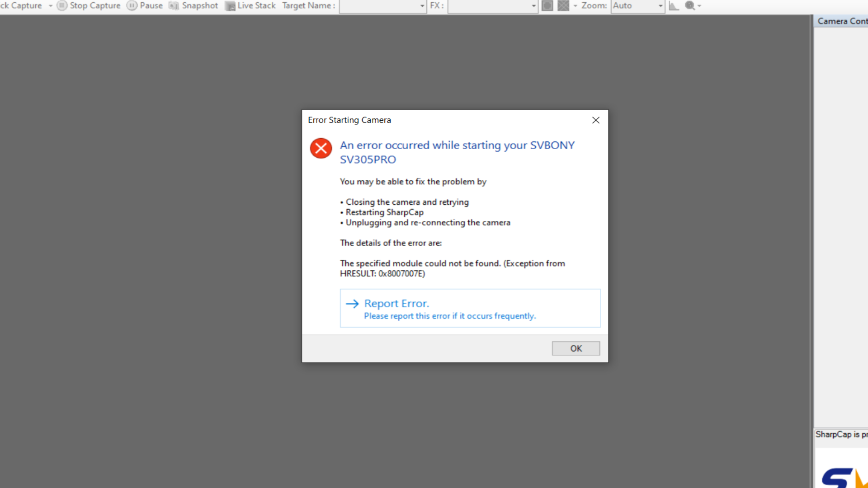Click the Quick Capture button label

coord(21,5)
